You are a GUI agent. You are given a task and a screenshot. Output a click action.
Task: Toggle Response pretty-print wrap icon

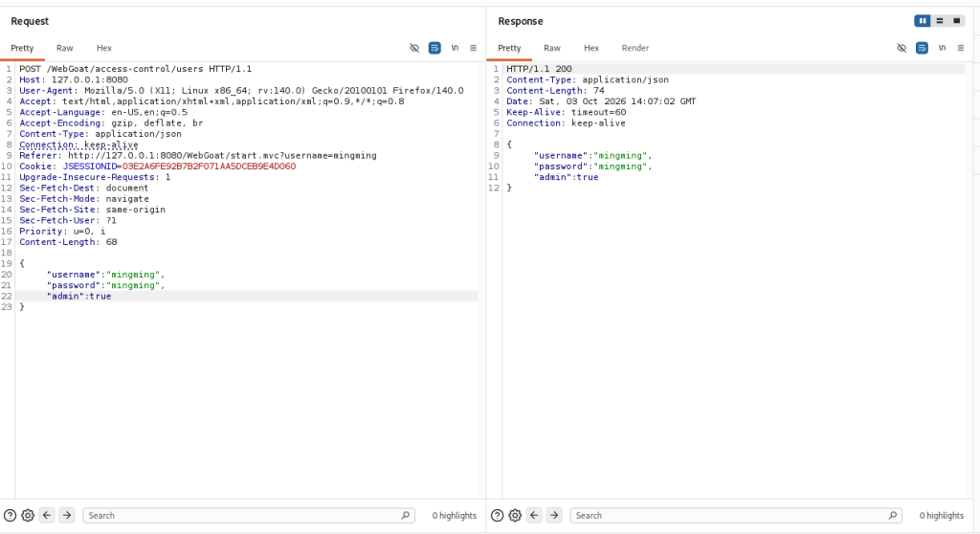pos(922,48)
